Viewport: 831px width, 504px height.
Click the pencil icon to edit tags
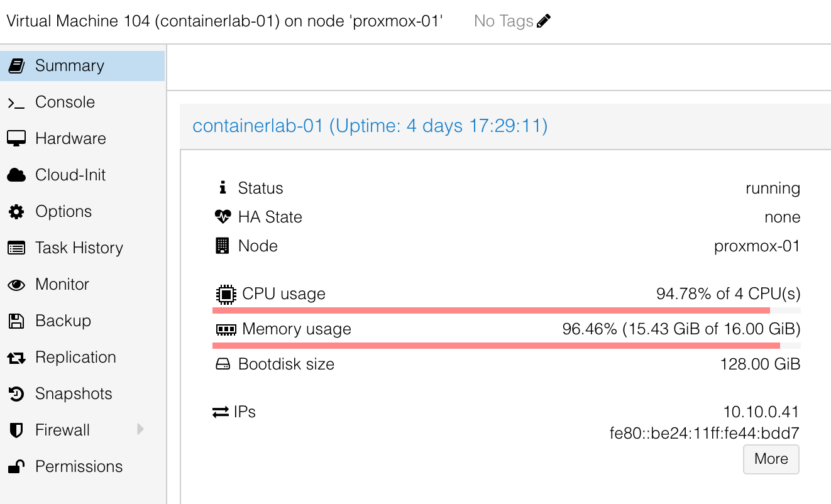[544, 21]
